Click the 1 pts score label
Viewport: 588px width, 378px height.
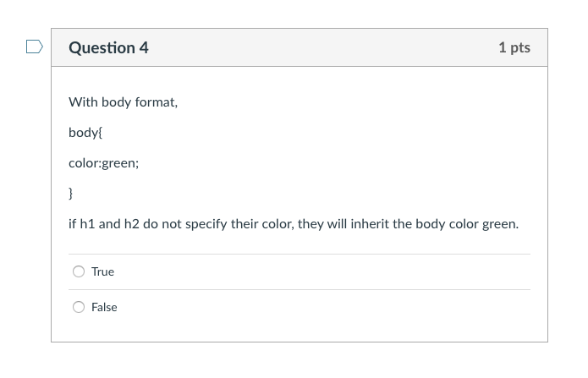click(514, 47)
